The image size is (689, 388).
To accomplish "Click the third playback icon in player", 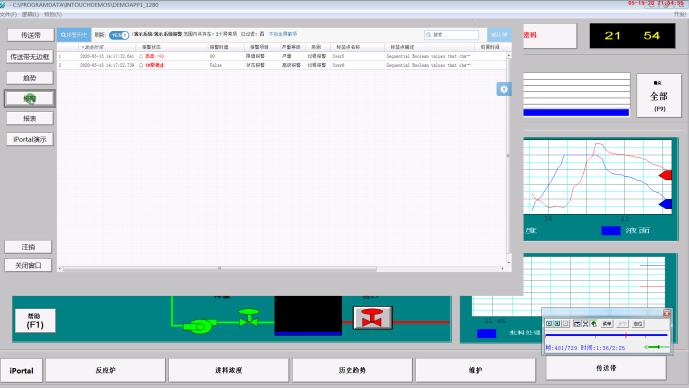I will click(x=566, y=324).
